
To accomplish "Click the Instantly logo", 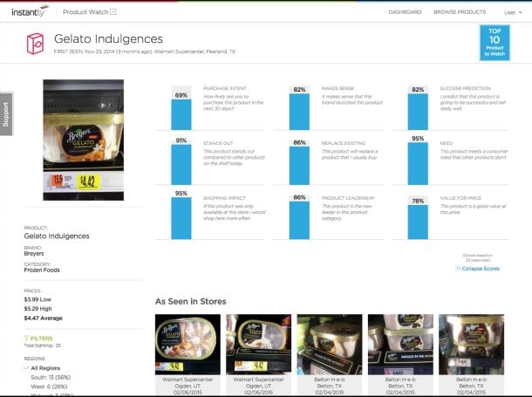I will click(x=30, y=11).
